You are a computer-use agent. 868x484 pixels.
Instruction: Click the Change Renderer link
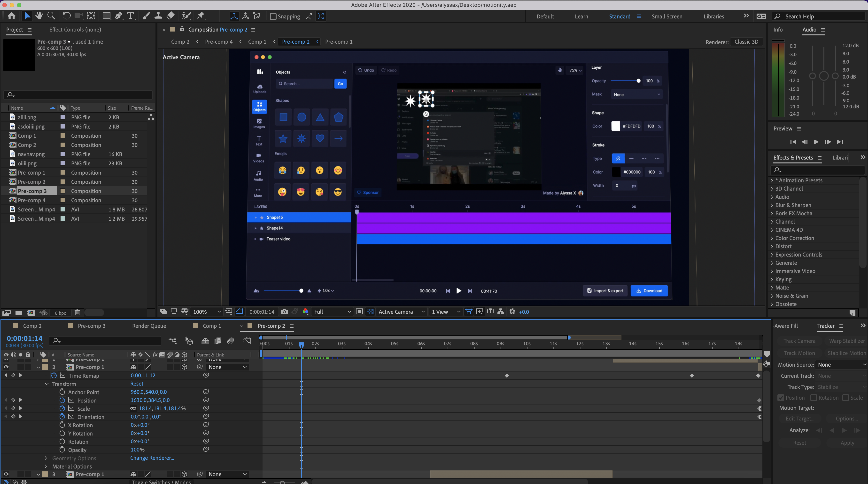[152, 458]
